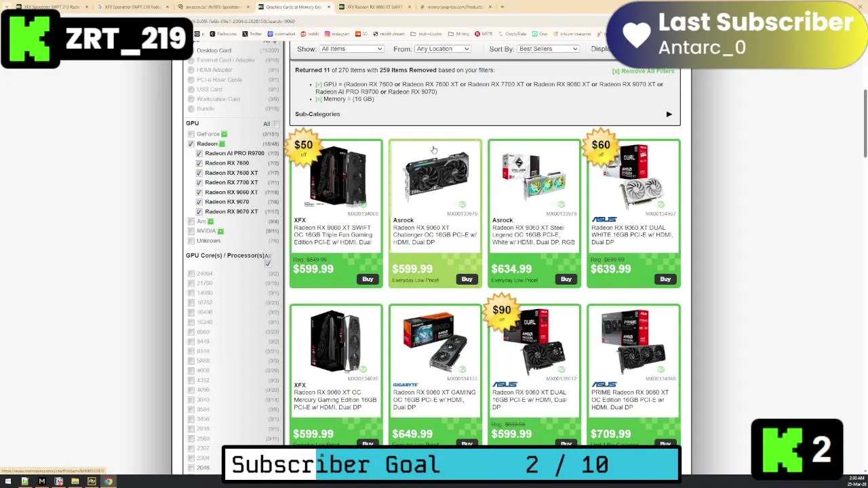The height and width of the screenshot is (488, 868).
Task: Toggle the Radeon parent checkbox
Action: point(191,144)
